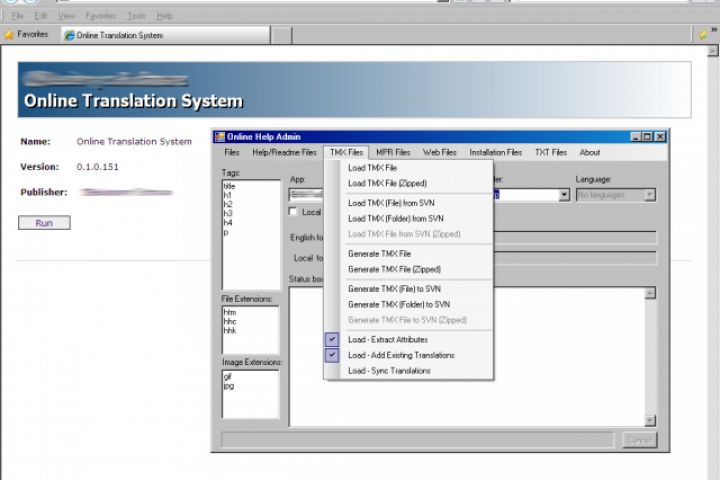
Task: Click the Online Translation System name text
Action: [x=134, y=141]
